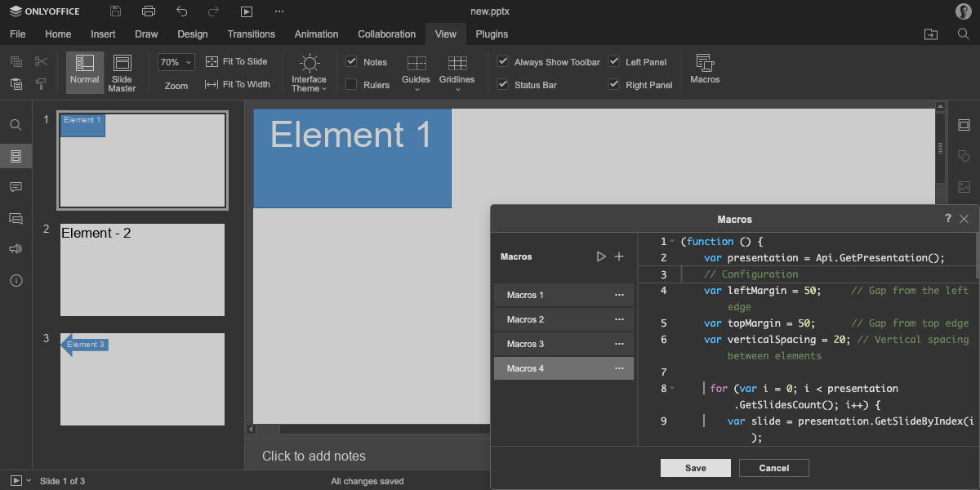Select Macros 1 in the list
Screen dimensions: 980x490
tap(563, 295)
